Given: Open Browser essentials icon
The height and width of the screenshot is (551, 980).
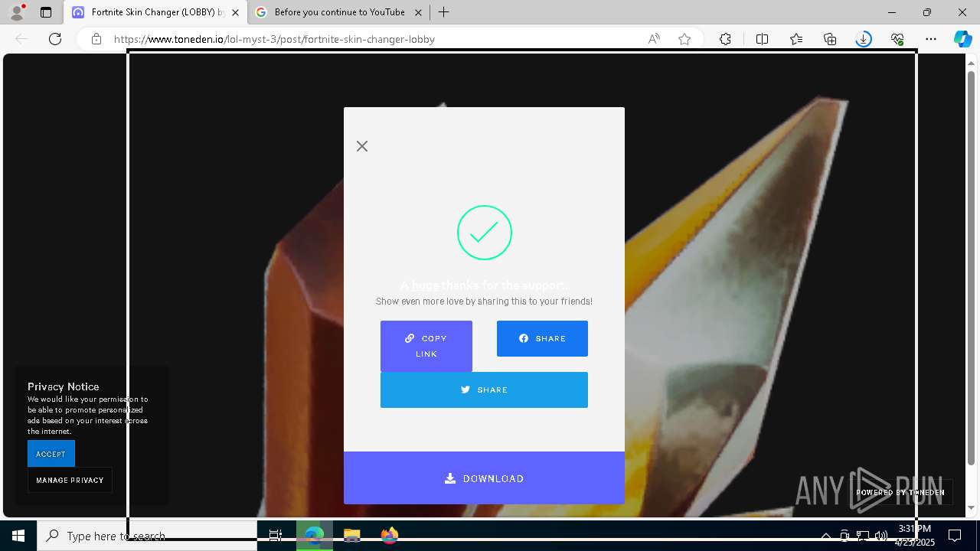Looking at the screenshot, I should (897, 39).
